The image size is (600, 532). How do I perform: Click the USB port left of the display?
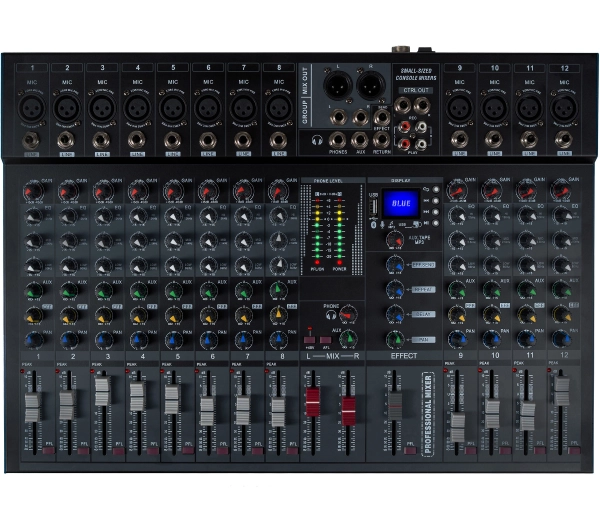tap(374, 208)
